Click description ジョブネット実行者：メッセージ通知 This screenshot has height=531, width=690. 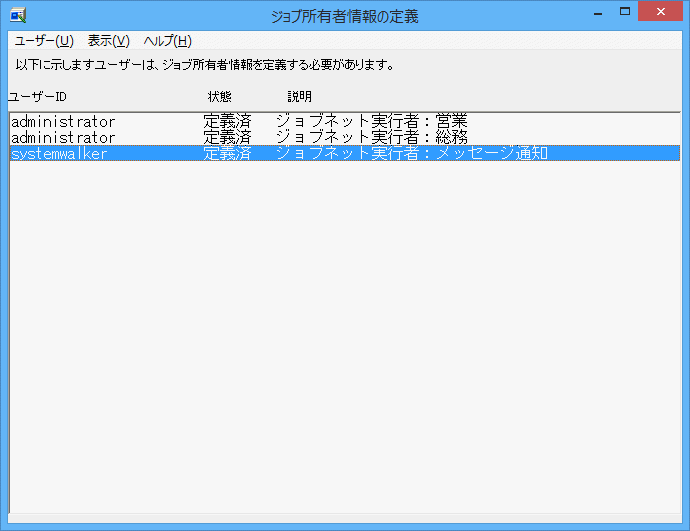pos(411,153)
